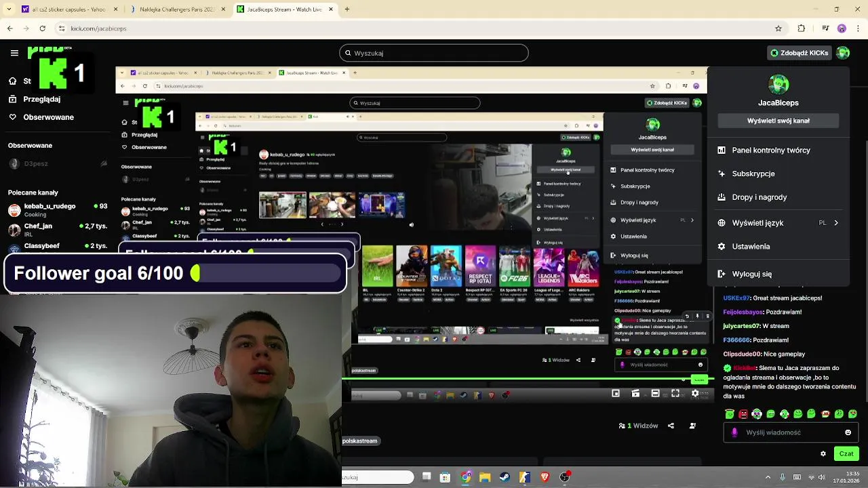Pick the red angry emote in the outer chat emote row
Image resolution: width=868 pixels, height=488 pixels.
(743, 413)
